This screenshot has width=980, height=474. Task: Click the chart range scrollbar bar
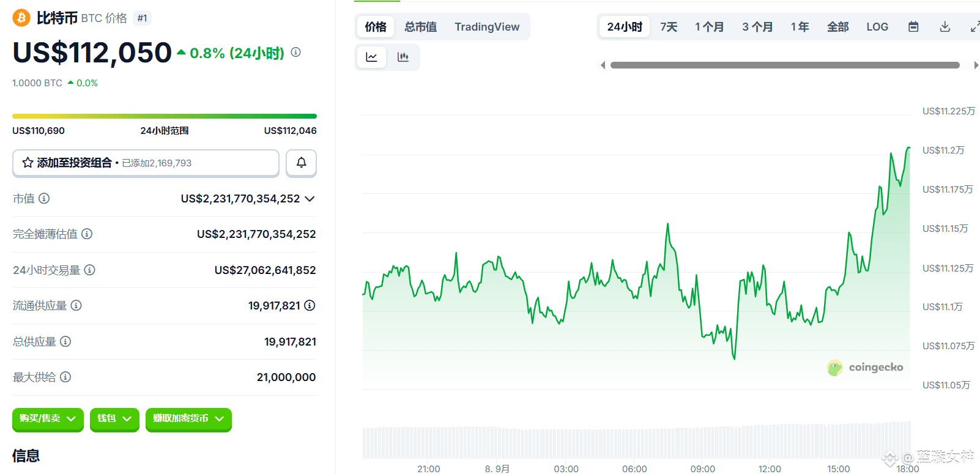[x=785, y=65]
